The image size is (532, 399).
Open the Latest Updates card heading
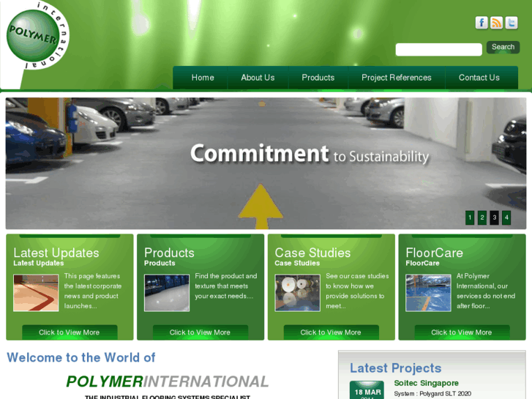56,253
